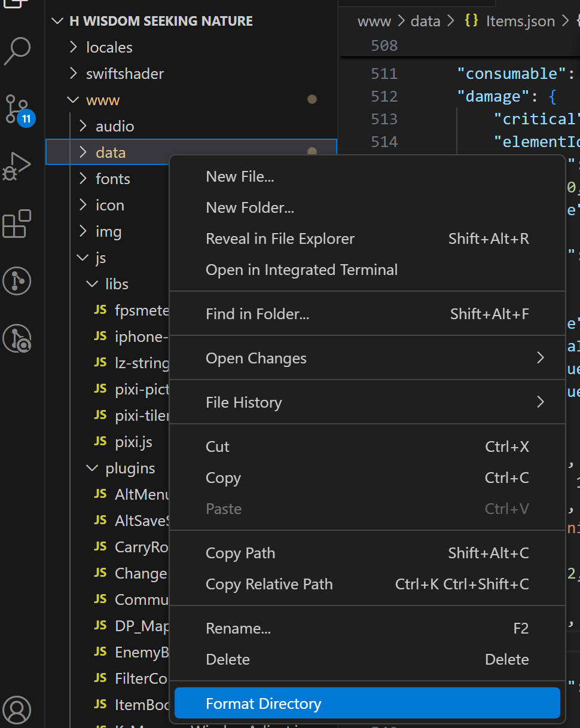Click Format Directory menu entry
The width and height of the screenshot is (580, 728).
[x=367, y=703]
